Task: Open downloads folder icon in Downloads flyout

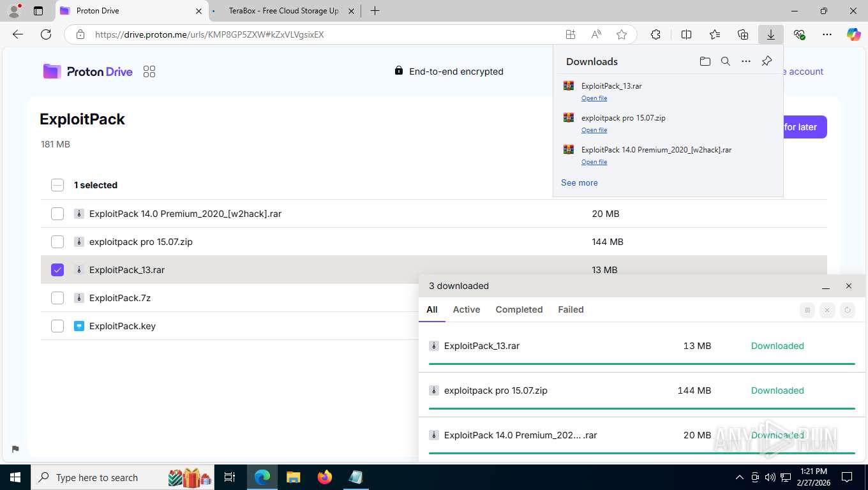Action: pos(705,61)
